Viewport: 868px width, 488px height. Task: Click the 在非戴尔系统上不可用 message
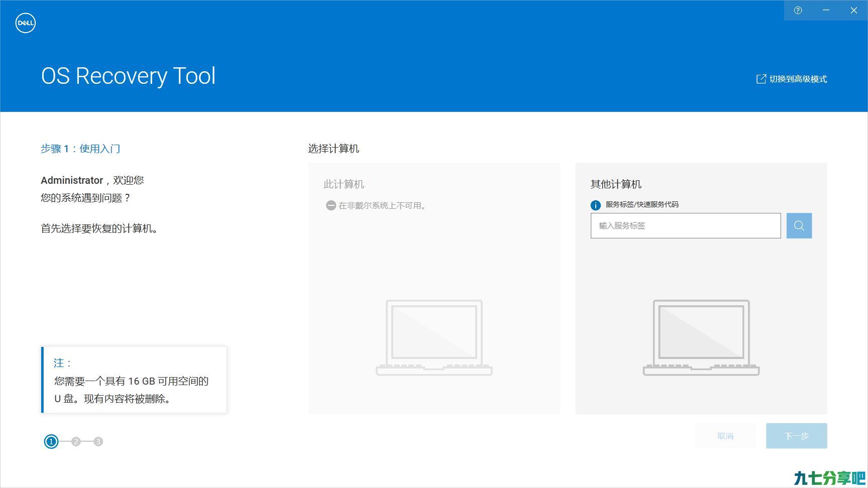tap(383, 205)
